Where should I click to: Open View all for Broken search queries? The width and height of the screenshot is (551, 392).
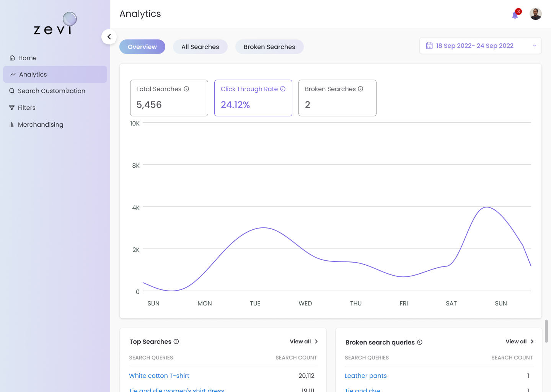pyautogui.click(x=520, y=341)
